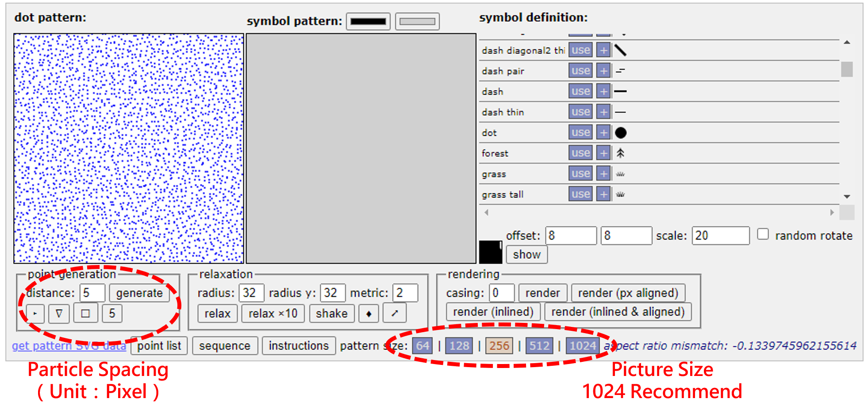Click render (inlined & aligned)

point(618,312)
